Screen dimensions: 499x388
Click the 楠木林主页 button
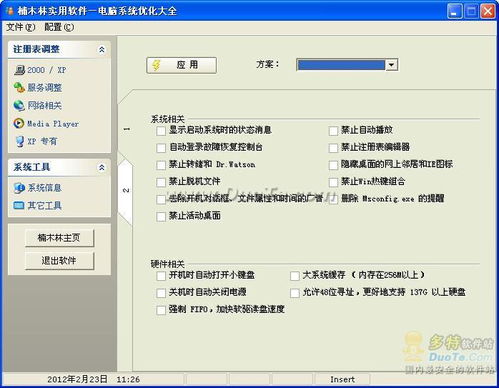pyautogui.click(x=59, y=238)
